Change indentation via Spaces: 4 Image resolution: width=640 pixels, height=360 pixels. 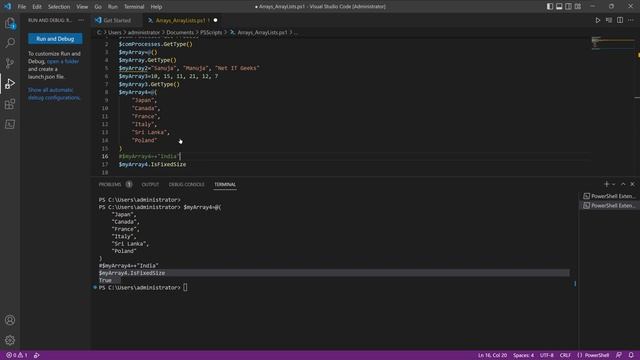[x=523, y=355]
